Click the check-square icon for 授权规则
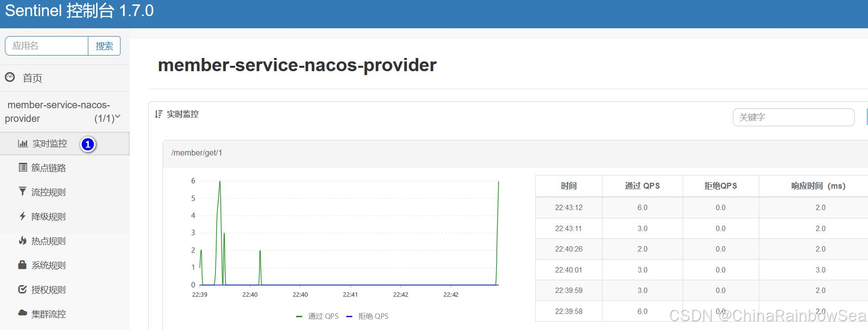 click(x=22, y=289)
